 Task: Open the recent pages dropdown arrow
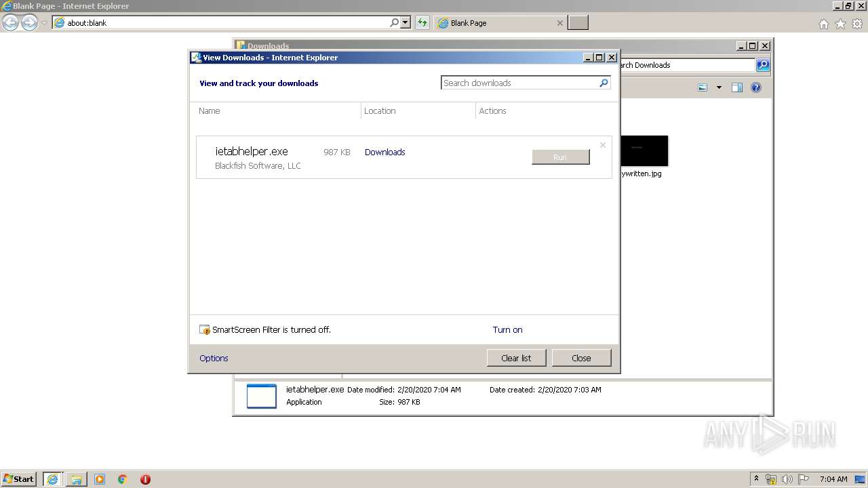coord(44,23)
